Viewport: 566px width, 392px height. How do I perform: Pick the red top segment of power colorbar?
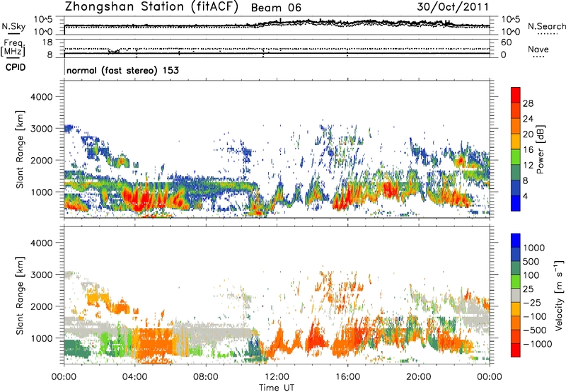[516, 95]
